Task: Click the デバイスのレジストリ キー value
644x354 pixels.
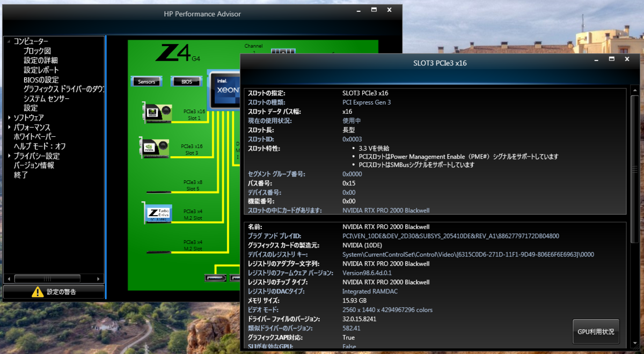Action: click(469, 255)
